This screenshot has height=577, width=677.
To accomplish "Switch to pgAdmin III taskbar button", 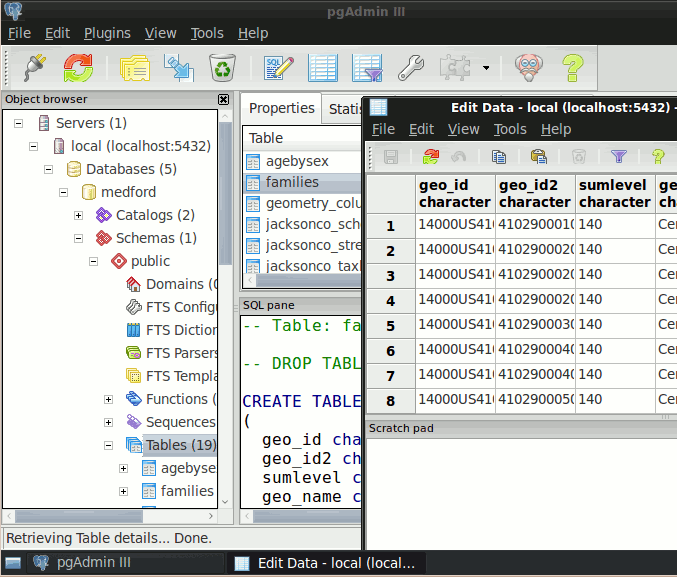I will (x=125, y=563).
